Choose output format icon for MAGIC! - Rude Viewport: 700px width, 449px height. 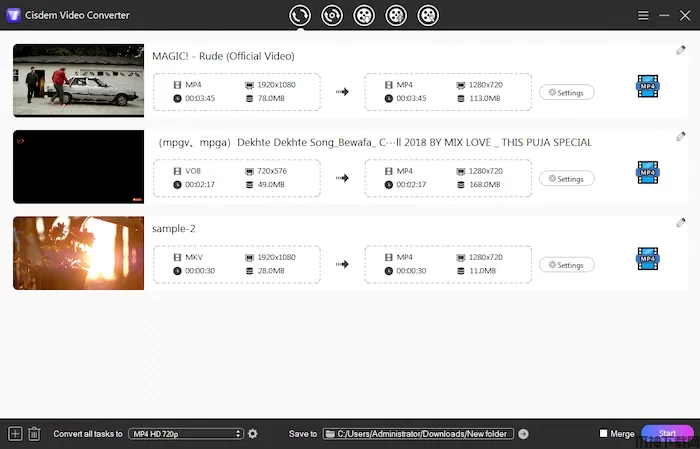[x=647, y=88]
